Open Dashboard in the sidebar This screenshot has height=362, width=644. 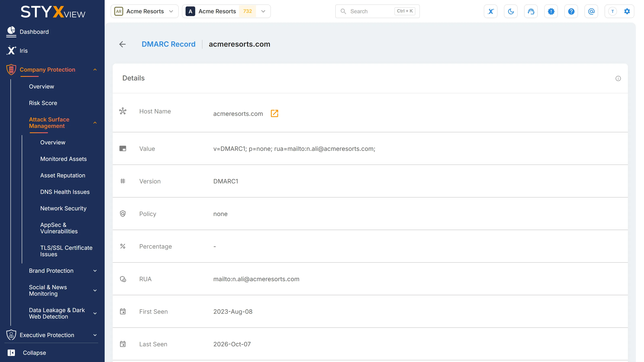click(34, 32)
